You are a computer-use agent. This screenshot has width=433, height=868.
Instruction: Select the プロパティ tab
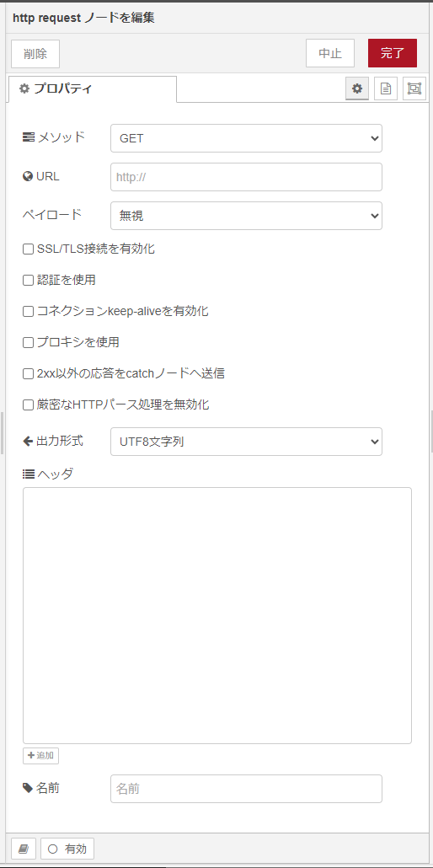click(93, 88)
